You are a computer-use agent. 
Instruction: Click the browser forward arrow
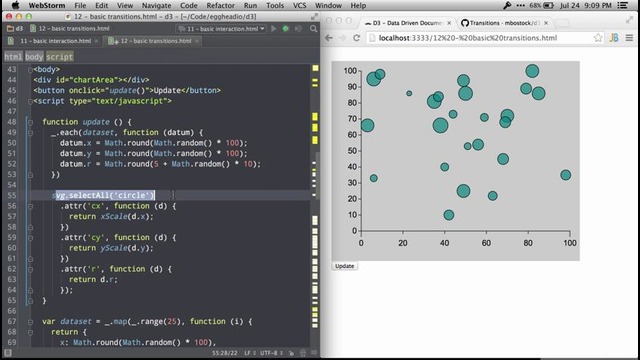tap(342, 38)
